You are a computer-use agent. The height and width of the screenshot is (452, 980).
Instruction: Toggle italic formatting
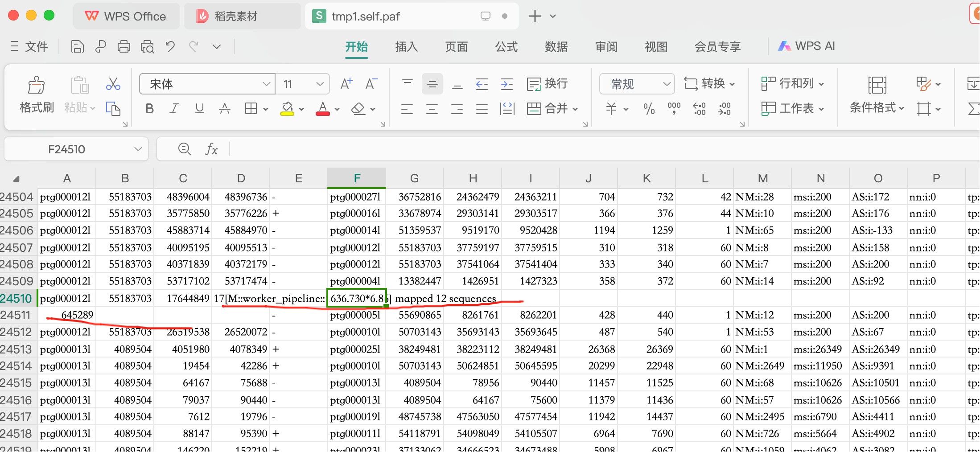tap(174, 109)
